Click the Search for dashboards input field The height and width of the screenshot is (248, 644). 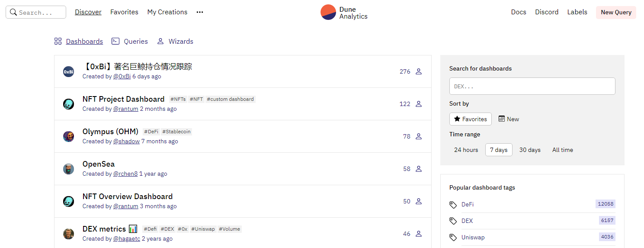[532, 86]
